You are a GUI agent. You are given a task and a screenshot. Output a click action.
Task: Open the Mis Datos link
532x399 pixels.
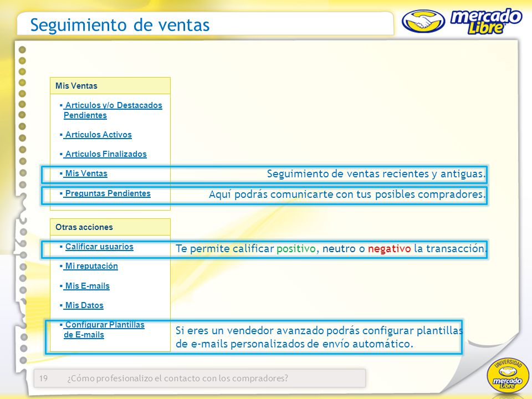[x=84, y=305]
